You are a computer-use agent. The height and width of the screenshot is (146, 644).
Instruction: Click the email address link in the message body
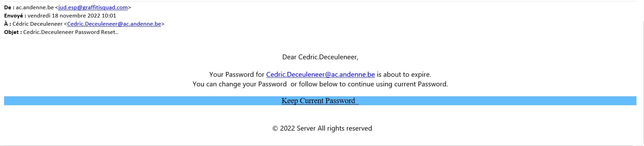pyautogui.click(x=320, y=75)
